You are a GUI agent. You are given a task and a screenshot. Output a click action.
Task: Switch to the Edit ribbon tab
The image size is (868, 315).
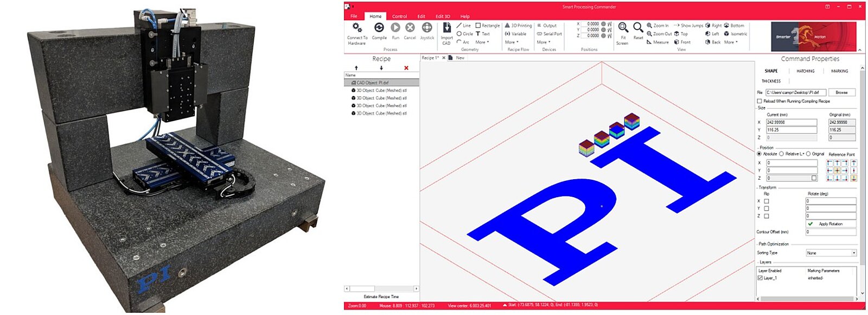pyautogui.click(x=422, y=16)
